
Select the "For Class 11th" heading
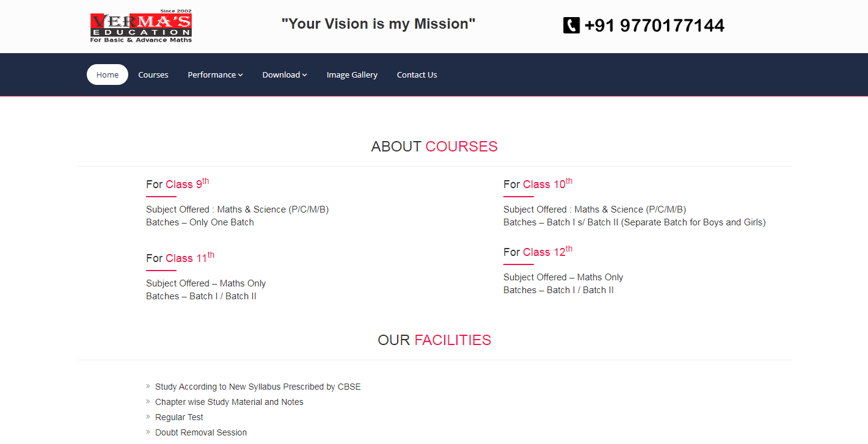(180, 258)
